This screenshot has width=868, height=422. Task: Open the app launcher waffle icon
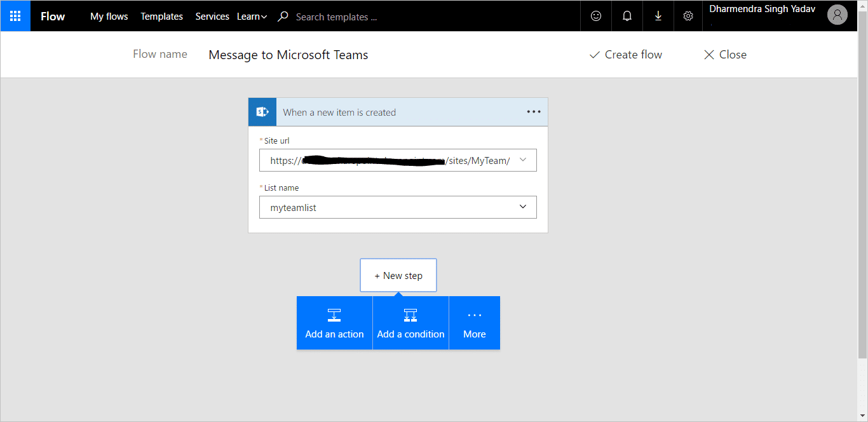pyautogui.click(x=15, y=16)
